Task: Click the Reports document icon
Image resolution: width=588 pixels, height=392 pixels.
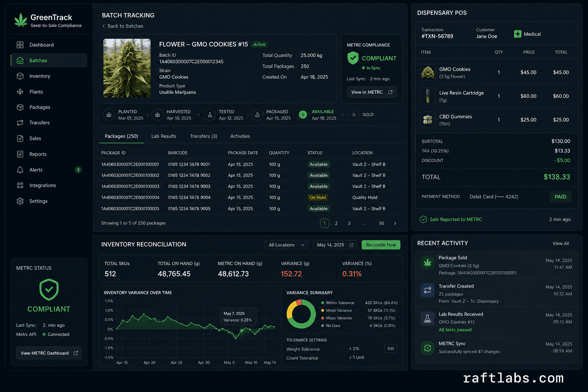Action: coord(20,154)
